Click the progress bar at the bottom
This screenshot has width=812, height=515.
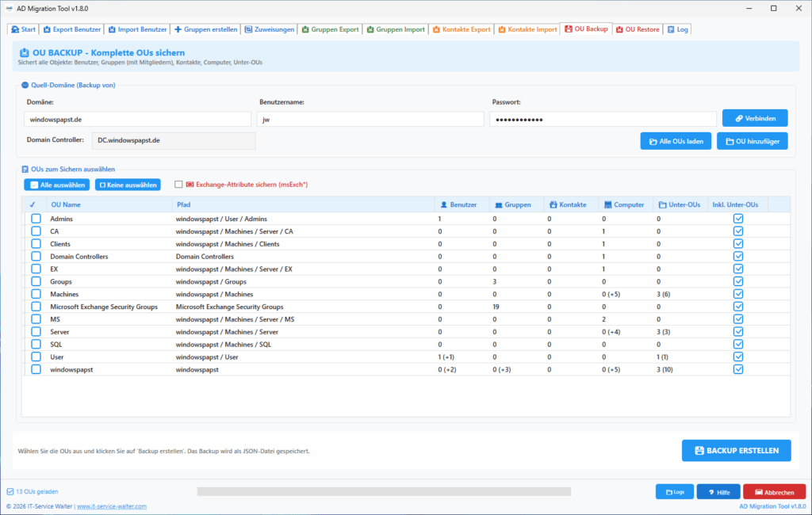click(384, 492)
